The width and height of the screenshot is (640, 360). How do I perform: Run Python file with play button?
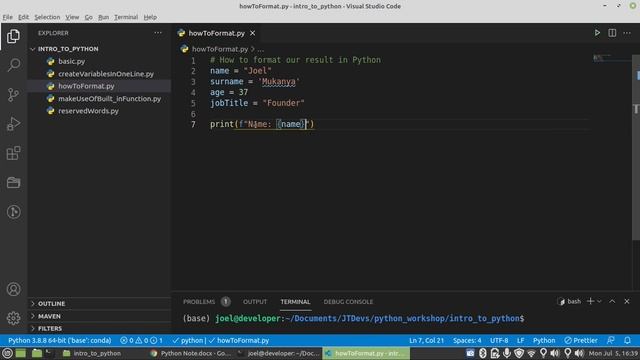pyautogui.click(x=597, y=33)
